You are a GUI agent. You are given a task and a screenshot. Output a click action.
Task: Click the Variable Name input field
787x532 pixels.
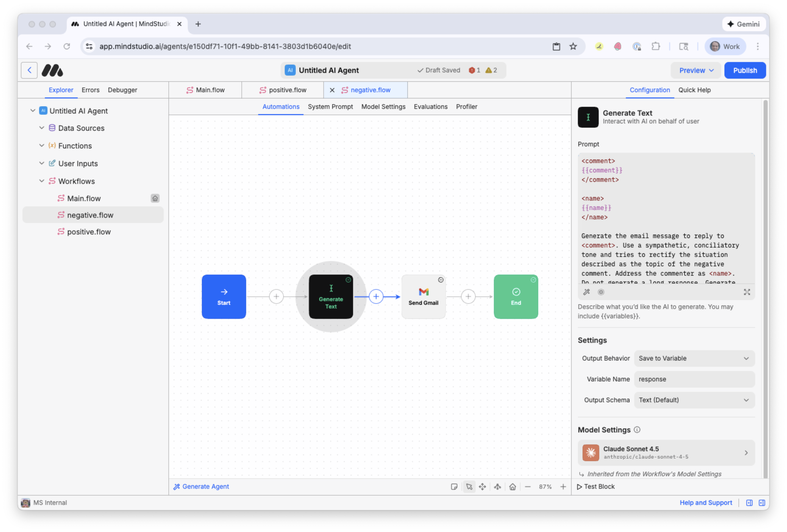pyautogui.click(x=694, y=379)
